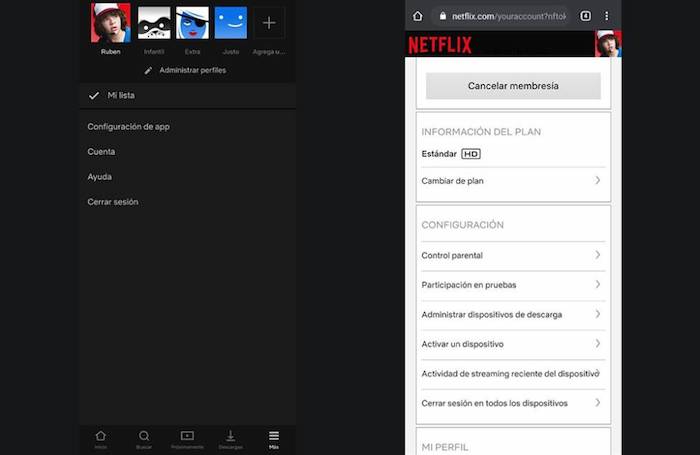
Task: Click the Netflix logo in the header
Action: pos(440,44)
